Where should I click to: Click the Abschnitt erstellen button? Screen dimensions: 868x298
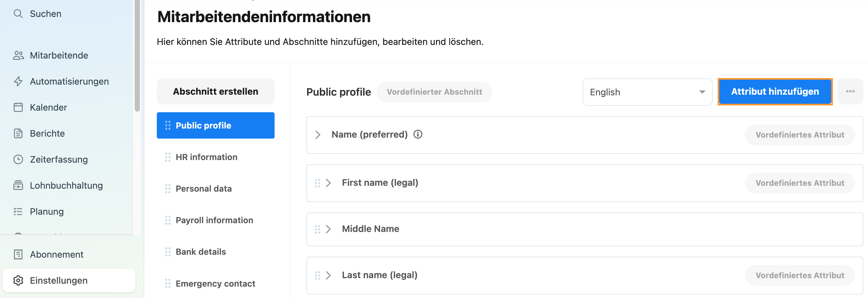pos(215,91)
